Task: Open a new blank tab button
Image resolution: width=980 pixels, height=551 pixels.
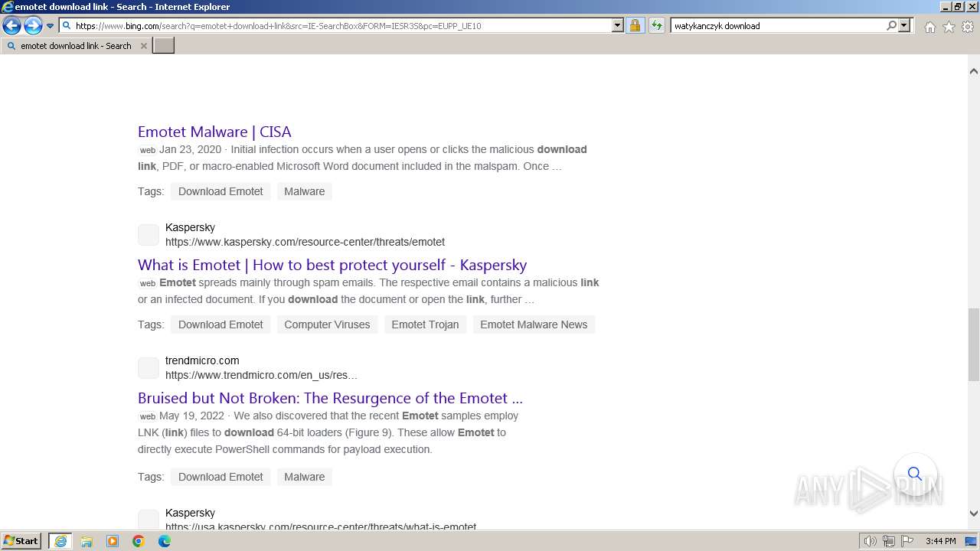Action: point(164,46)
